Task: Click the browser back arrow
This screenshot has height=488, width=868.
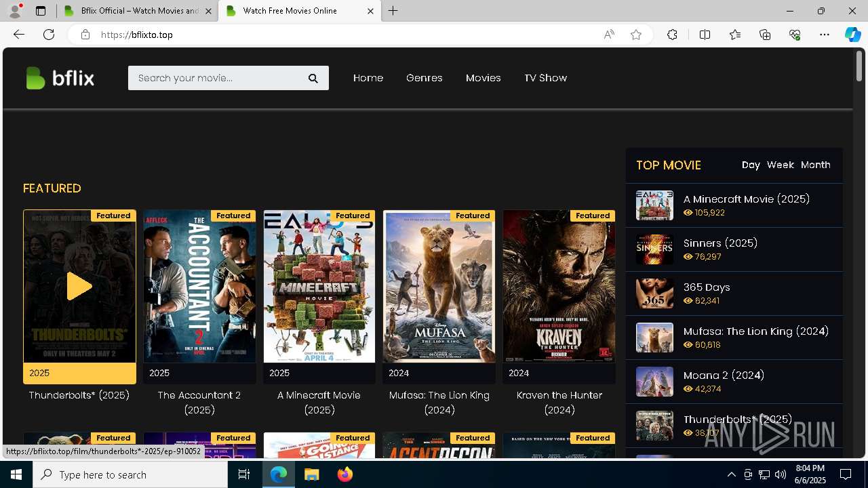Action: 19,35
